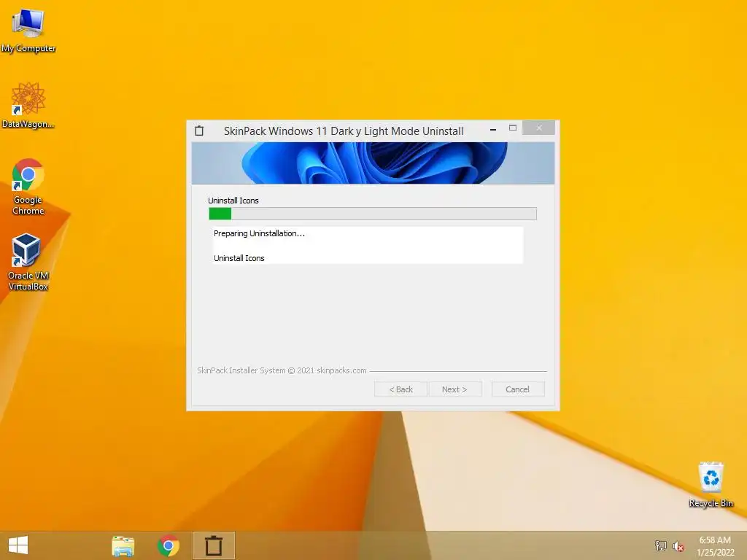
Task: Open the DataWagon desktop shortcut
Action: click(x=28, y=105)
